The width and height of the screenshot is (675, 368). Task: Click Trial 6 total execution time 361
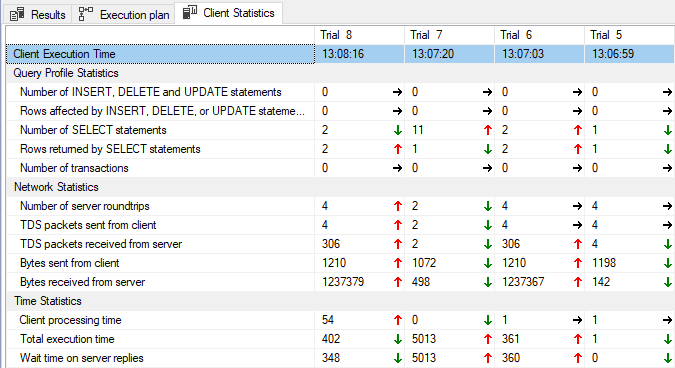(x=511, y=339)
